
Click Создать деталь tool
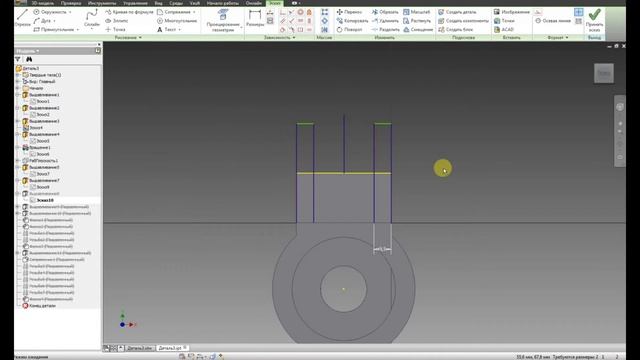click(x=457, y=12)
